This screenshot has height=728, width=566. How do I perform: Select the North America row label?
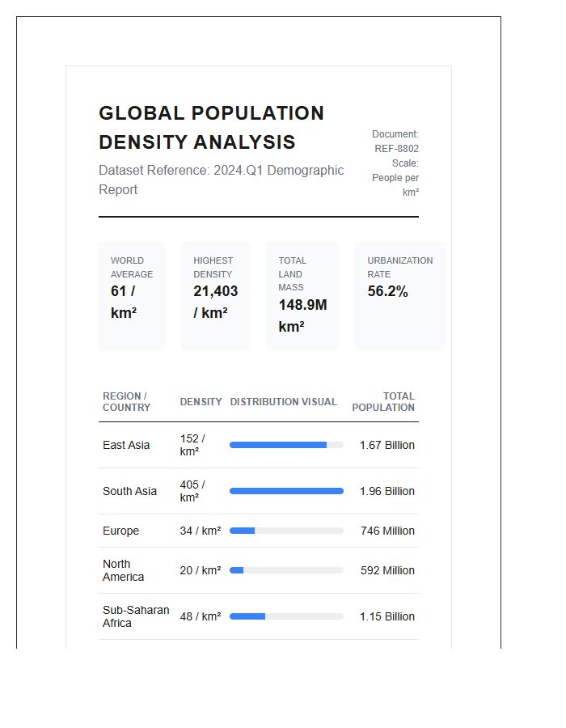click(124, 570)
